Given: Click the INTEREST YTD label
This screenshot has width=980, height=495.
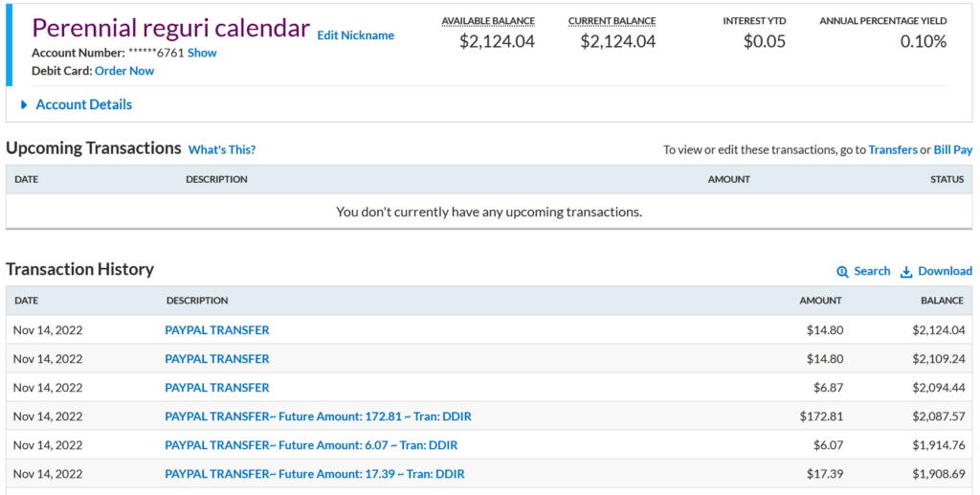Looking at the screenshot, I should [754, 21].
